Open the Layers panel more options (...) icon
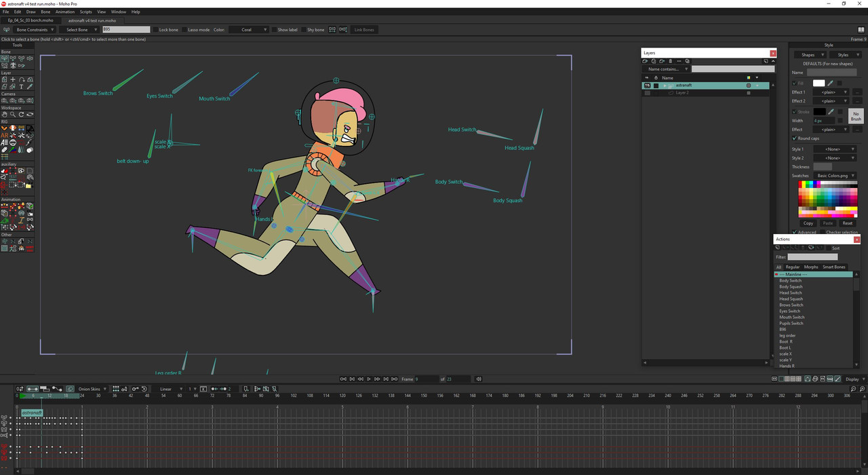Image resolution: width=868 pixels, height=475 pixels. point(679,61)
